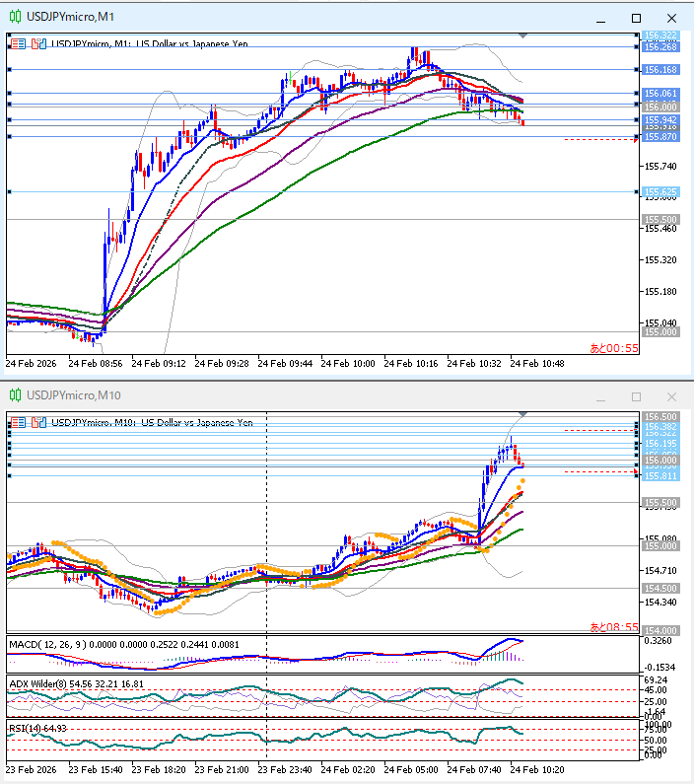Click the 156.168 price level on M1 scale
694x784 pixels.
(x=659, y=70)
